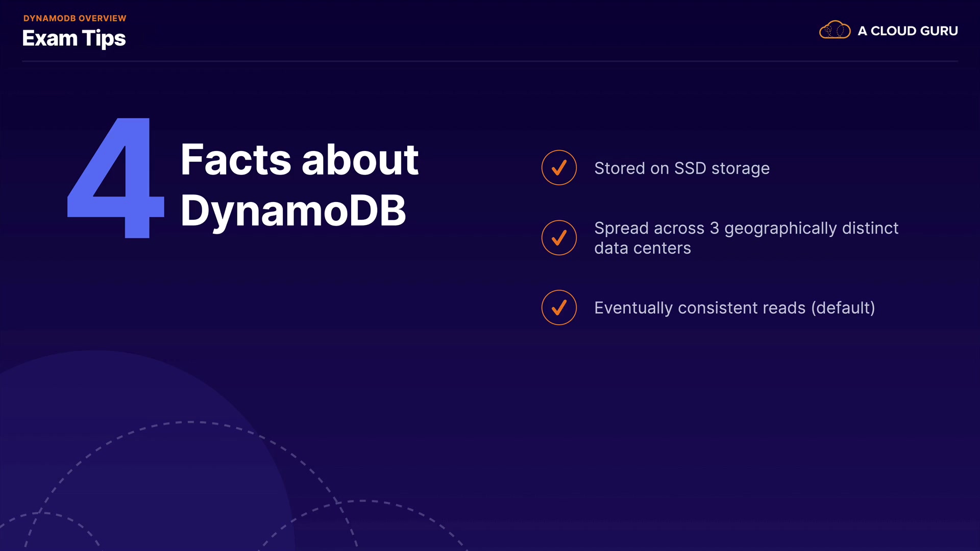Click the 'A CLOUD GURU' brand text
The height and width of the screenshot is (551, 980).
tap(908, 31)
